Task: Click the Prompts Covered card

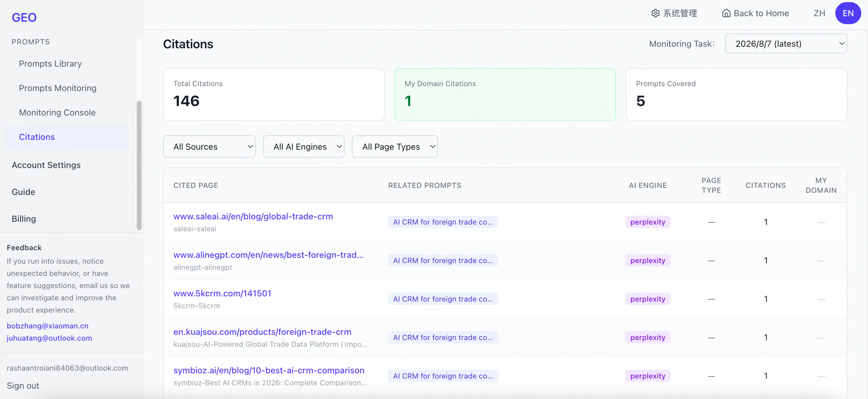Action: point(736,94)
